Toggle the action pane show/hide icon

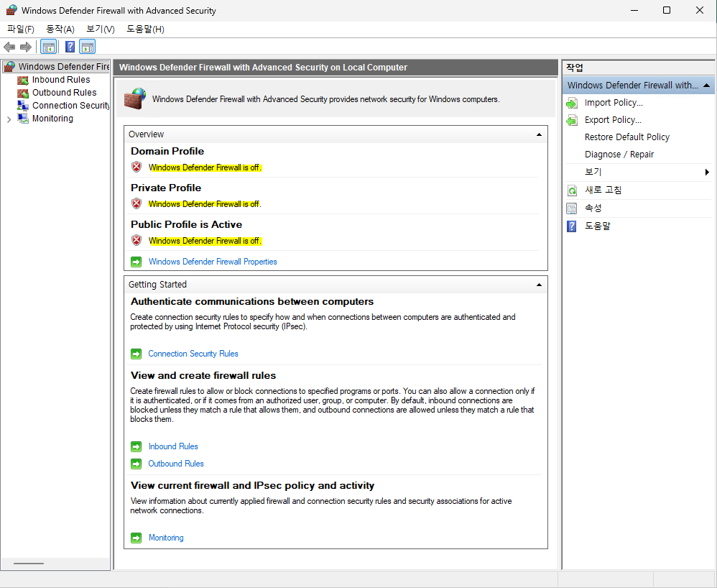pos(88,47)
